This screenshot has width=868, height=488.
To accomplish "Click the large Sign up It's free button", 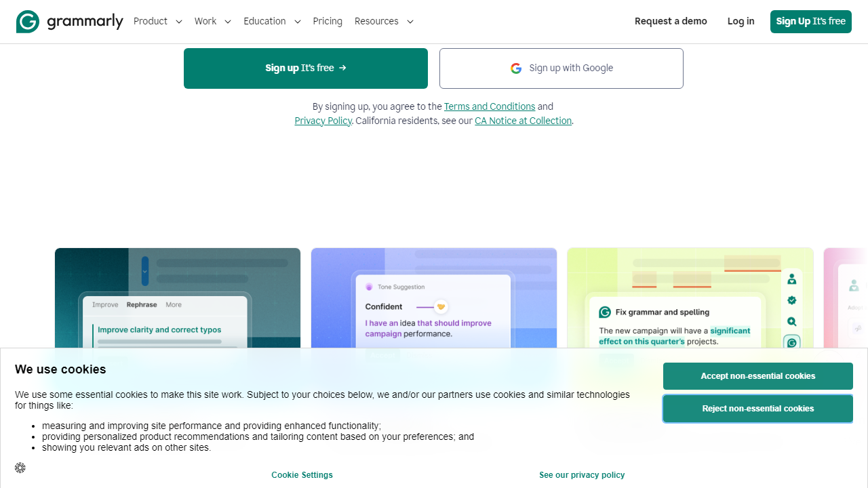I will coord(306,68).
